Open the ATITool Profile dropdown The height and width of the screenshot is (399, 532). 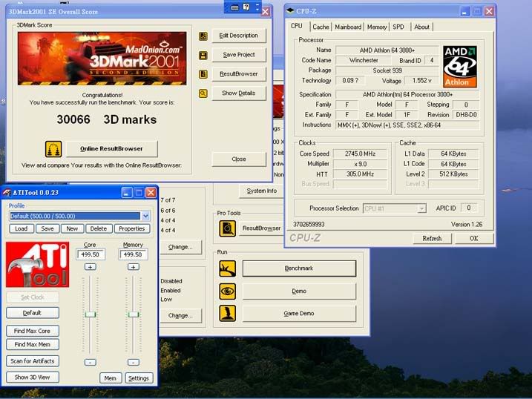[x=146, y=216]
